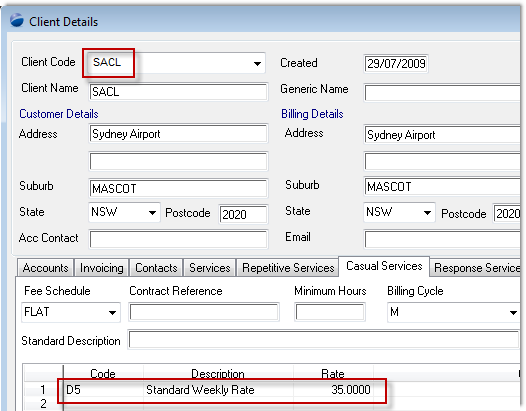Switch to the Accounts tab
The width and height of the screenshot is (526, 411).
pyautogui.click(x=45, y=268)
